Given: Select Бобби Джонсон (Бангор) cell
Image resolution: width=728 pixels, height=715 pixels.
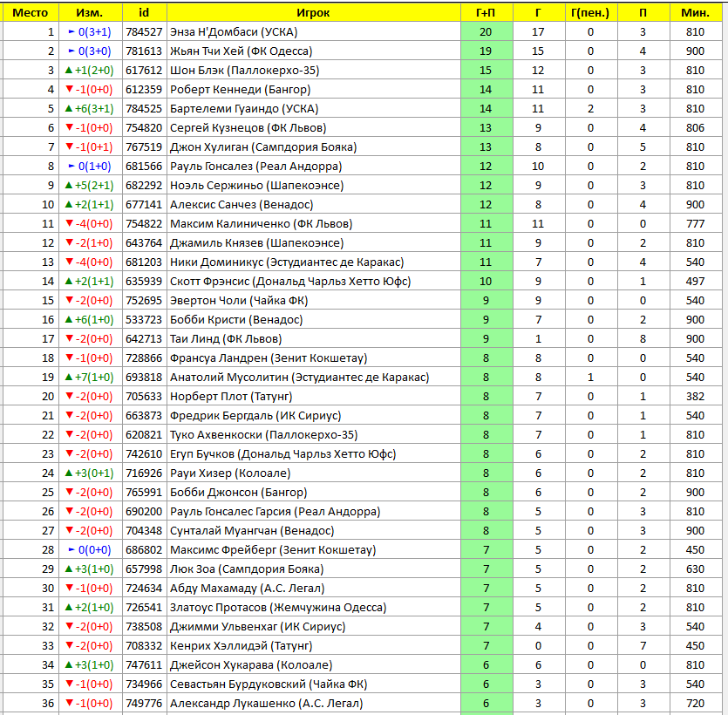Looking at the screenshot, I should point(313,493).
